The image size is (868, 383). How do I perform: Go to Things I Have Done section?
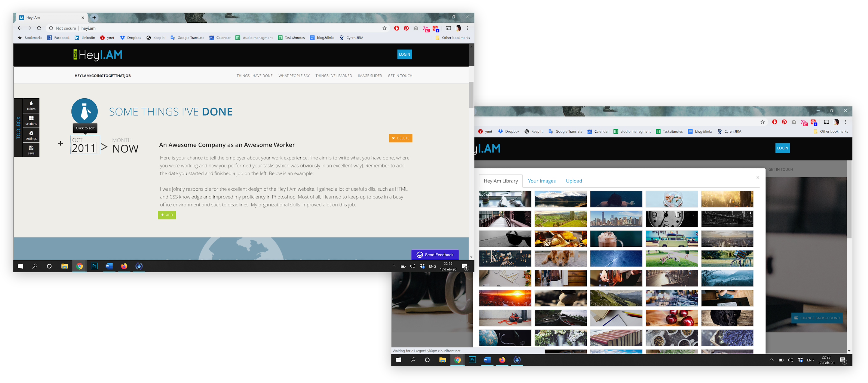(x=254, y=76)
